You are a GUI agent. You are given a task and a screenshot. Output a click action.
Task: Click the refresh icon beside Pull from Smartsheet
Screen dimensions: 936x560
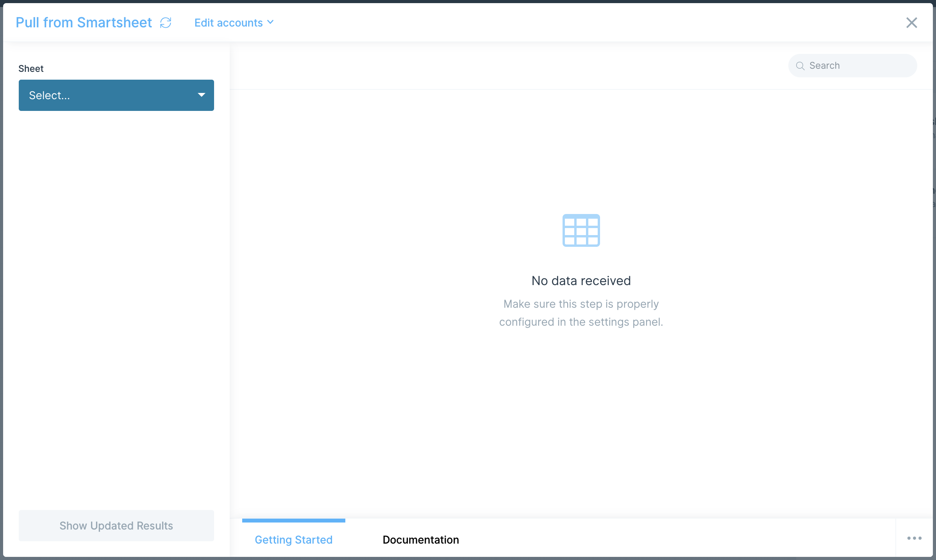166,23
